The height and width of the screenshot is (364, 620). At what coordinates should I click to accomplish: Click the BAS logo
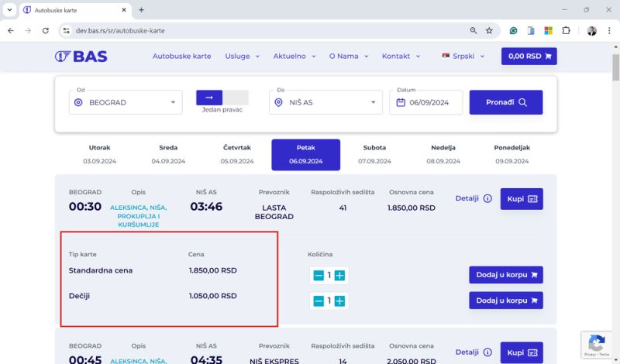(x=81, y=57)
